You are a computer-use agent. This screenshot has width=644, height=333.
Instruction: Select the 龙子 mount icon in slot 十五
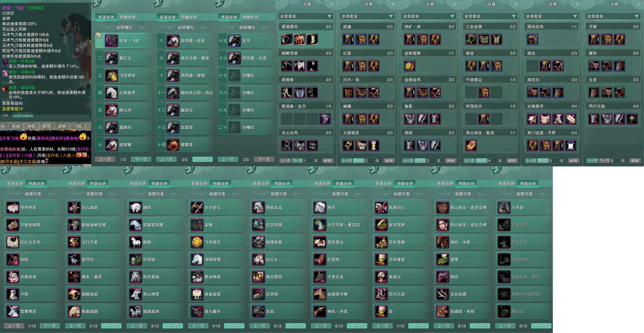[x=234, y=41]
